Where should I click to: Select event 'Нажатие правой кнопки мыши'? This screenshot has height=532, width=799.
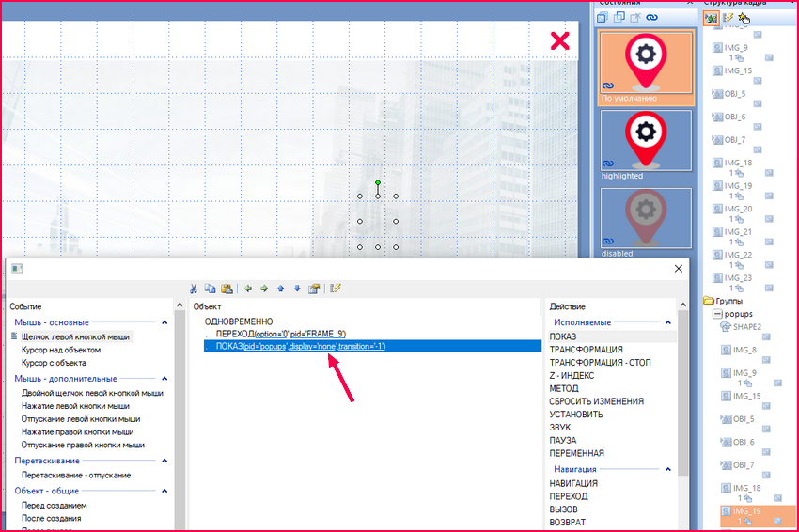tap(77, 432)
